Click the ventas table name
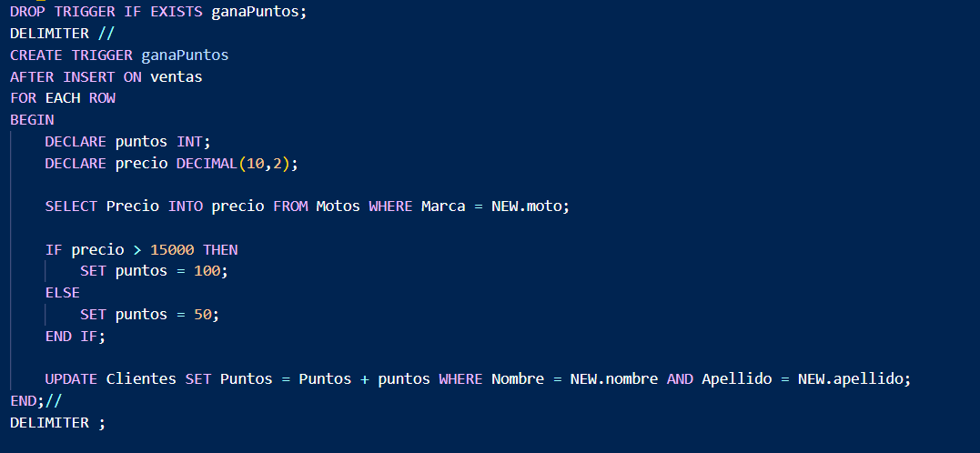The height and width of the screenshot is (453, 980). coord(177,76)
